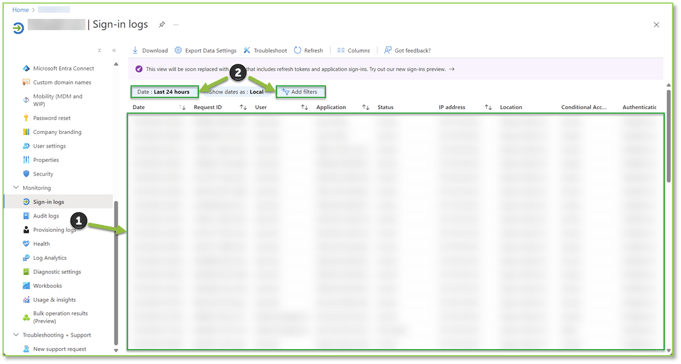Click the Add filters button
681x364 pixels.
300,92
